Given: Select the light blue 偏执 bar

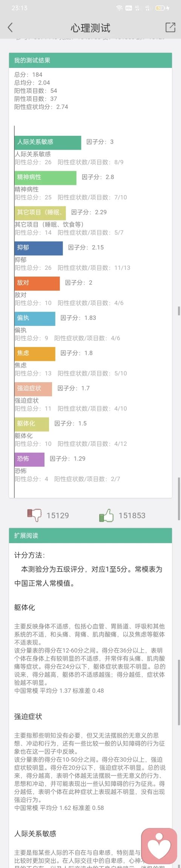Looking at the screenshot, I should pos(35,318).
